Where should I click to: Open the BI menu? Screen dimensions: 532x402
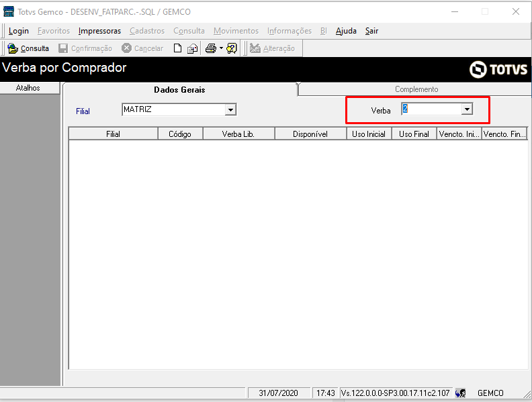click(x=323, y=31)
